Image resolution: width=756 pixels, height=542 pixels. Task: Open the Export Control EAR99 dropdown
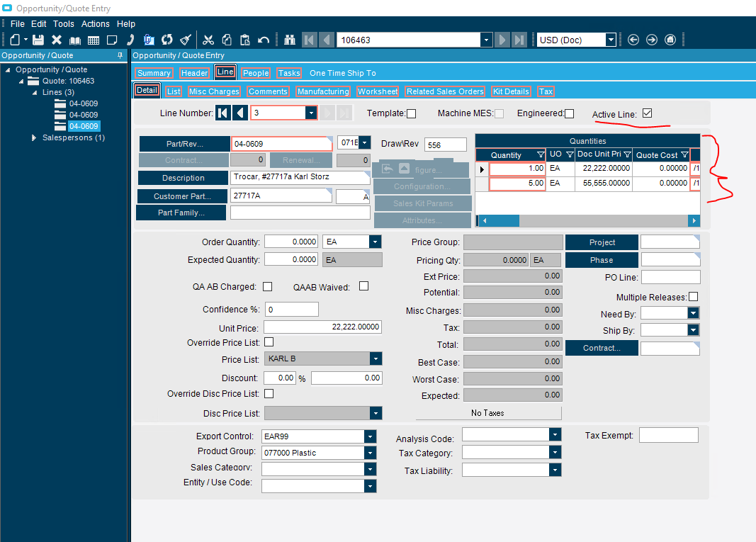pyautogui.click(x=370, y=436)
